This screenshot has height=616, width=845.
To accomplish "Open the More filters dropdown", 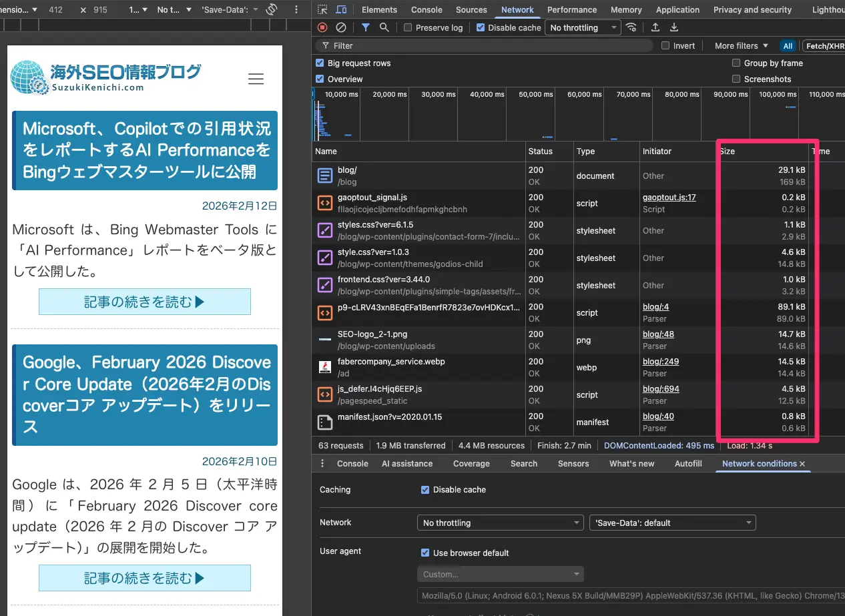I will tap(740, 45).
